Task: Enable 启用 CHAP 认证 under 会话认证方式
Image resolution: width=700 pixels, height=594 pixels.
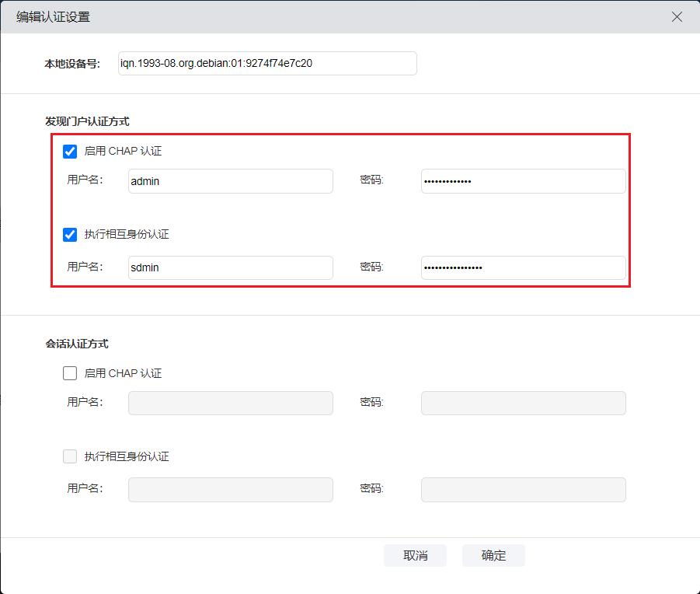Action: coord(70,373)
